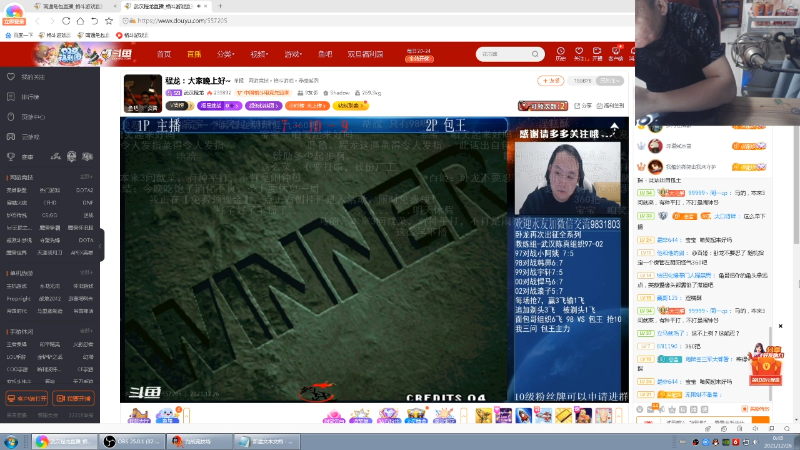Click the orange hourly-rank badge button

(307, 106)
